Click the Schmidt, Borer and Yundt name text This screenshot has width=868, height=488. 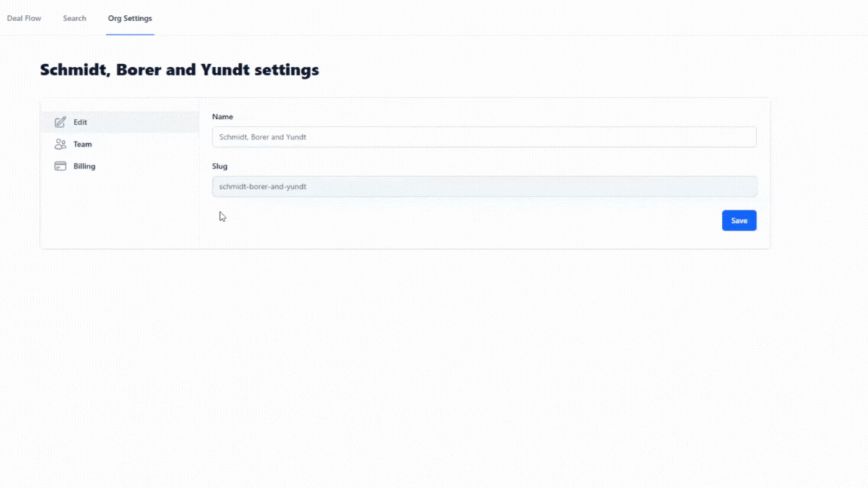(262, 136)
